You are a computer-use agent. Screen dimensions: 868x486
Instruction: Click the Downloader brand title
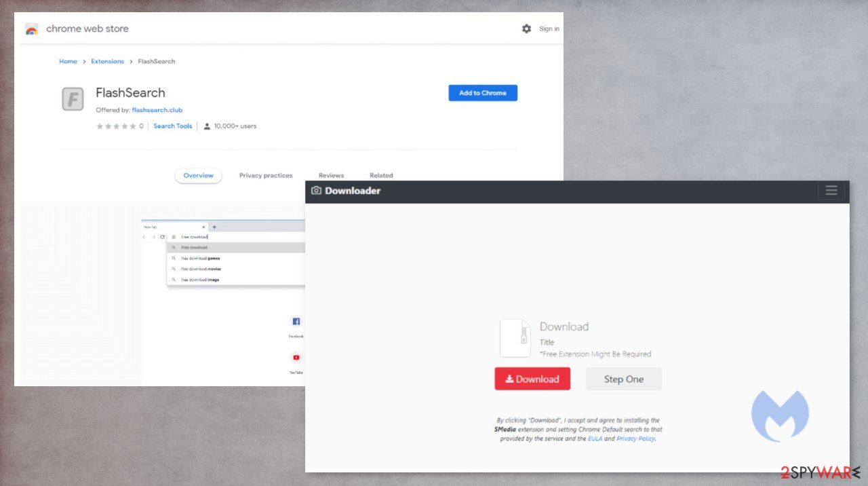[x=353, y=191]
